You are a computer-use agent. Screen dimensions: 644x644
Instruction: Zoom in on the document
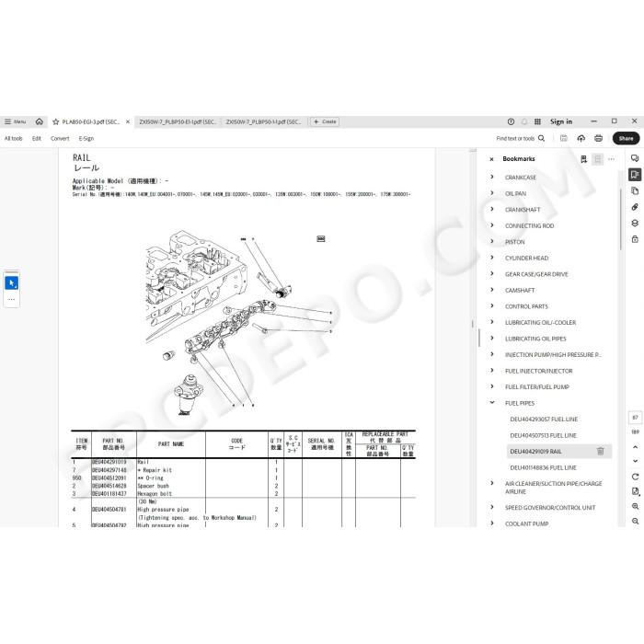point(635,506)
